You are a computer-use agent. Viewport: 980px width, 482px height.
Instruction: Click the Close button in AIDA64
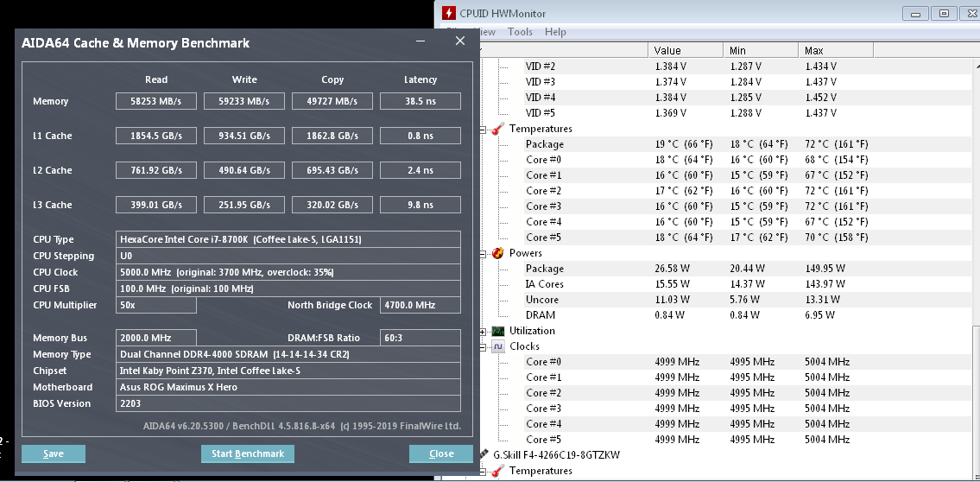(x=440, y=453)
